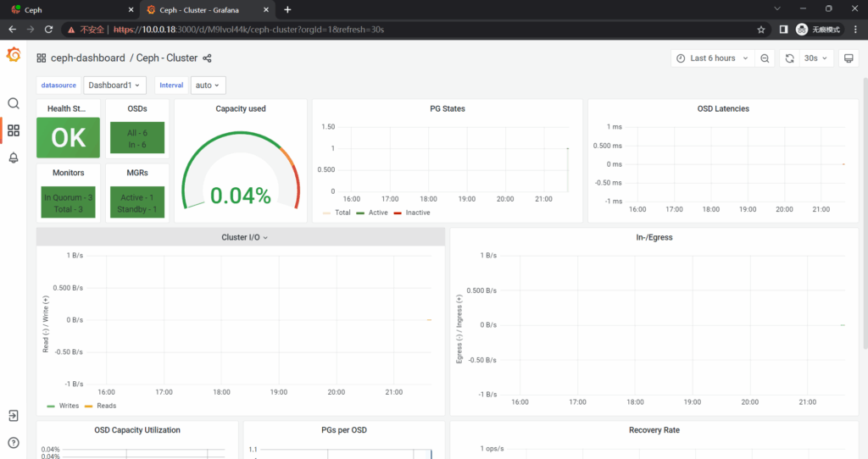Click the Active - 1 Standby - 1 stat

137,203
